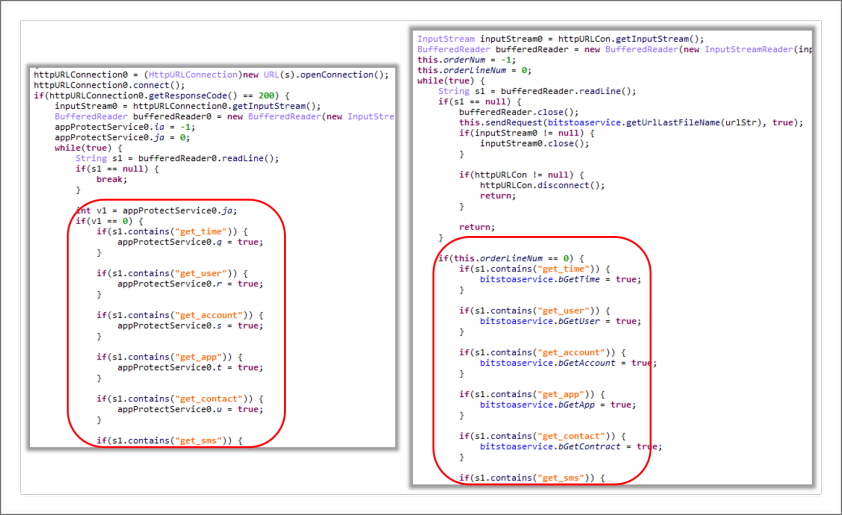Viewport: 842px width, 515px height.
Task: Click "appProtectService0.u = true;"
Action: point(190,410)
